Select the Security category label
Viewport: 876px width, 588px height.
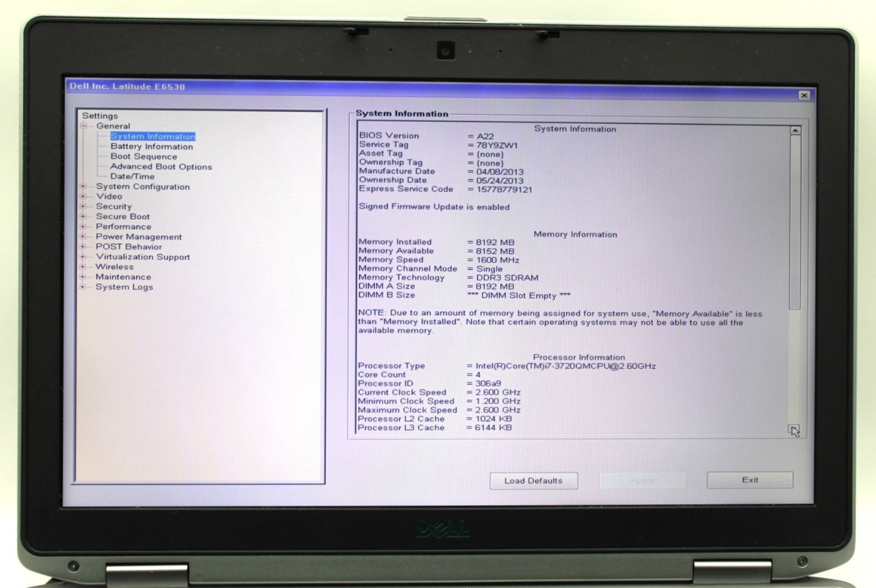(x=113, y=206)
